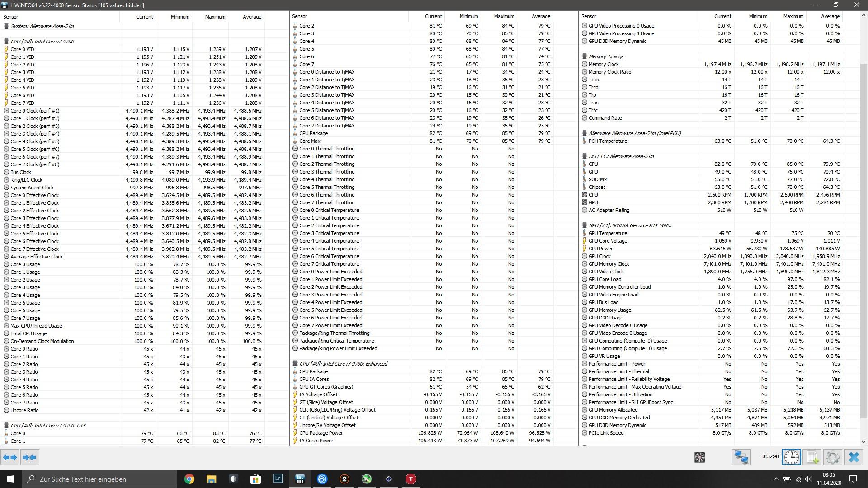The width and height of the screenshot is (868, 488).
Task: Select the CPU Package Power row
Action: [x=321, y=433]
